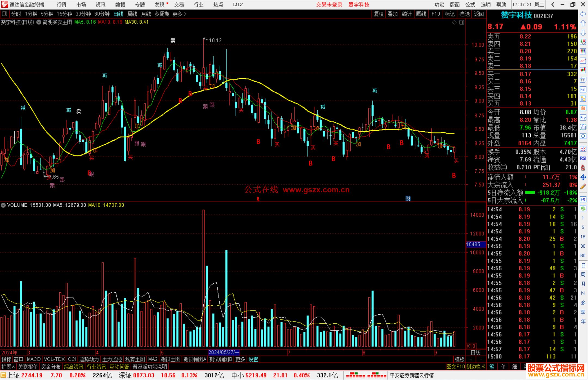Viewport: 588px width, 380px height.
Task: Click the four-way move arrows icon
Action: (x=583, y=177)
